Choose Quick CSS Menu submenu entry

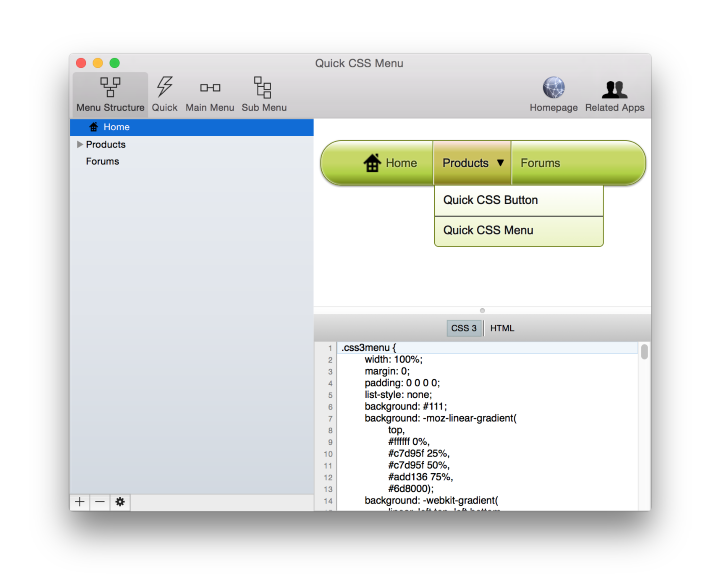[489, 230]
